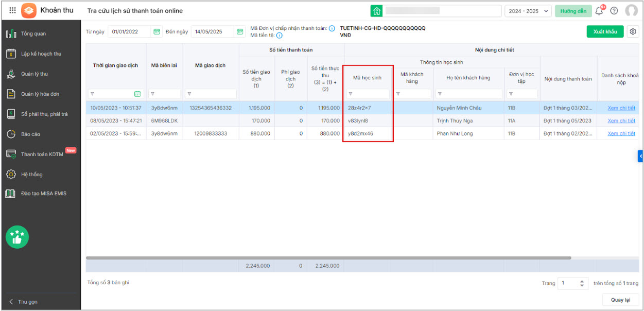644x311 pixels.
Task: Go to 'Quản lý hóa đơn' menu
Action: coord(40,94)
